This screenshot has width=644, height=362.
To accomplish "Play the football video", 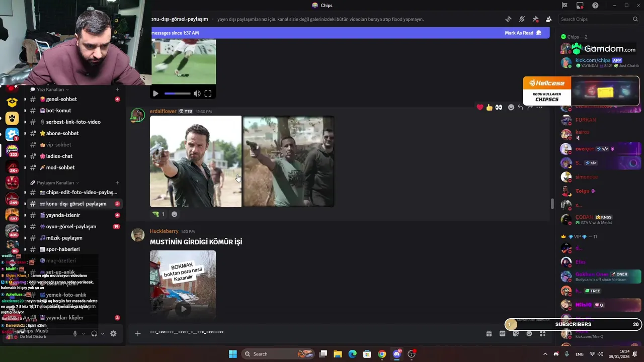I will [155, 94].
